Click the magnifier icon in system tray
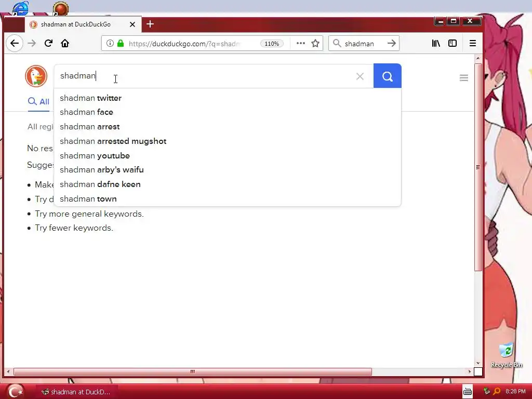Viewport: 532px width, 399px height. [497, 392]
